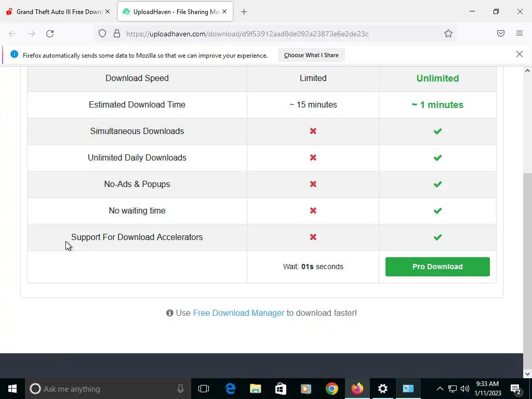Close the UploadHaven tab

point(224,11)
